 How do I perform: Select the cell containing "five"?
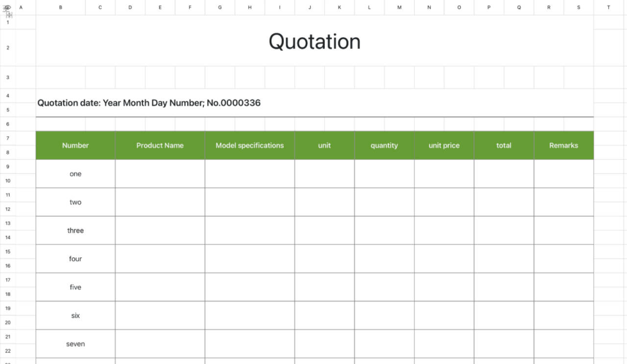click(75, 288)
